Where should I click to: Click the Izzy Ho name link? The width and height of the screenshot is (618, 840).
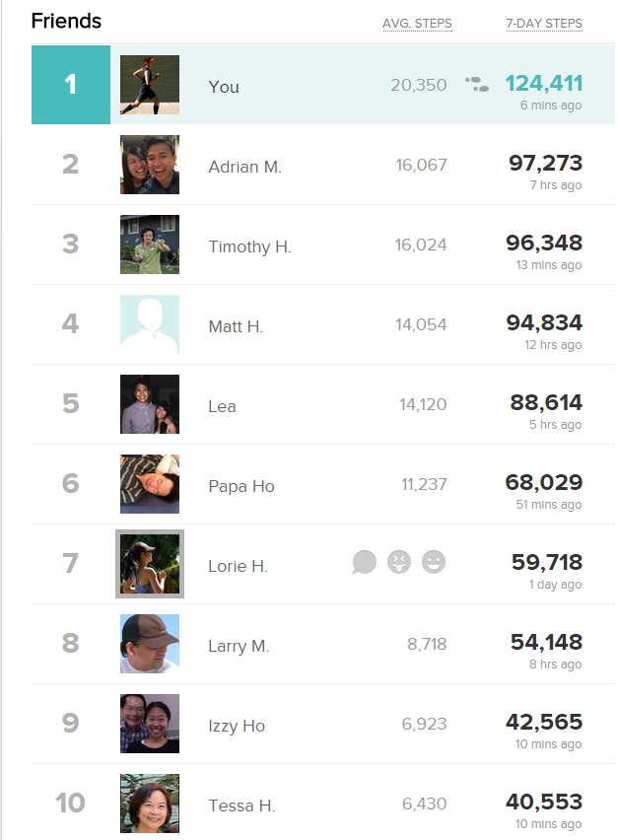(x=237, y=726)
